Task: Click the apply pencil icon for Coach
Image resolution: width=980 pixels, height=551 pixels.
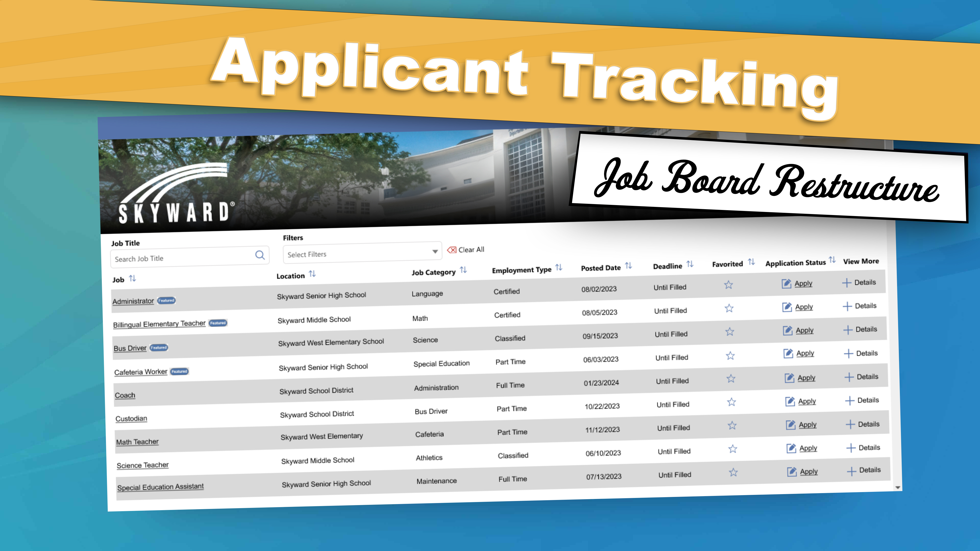Action: tap(789, 378)
